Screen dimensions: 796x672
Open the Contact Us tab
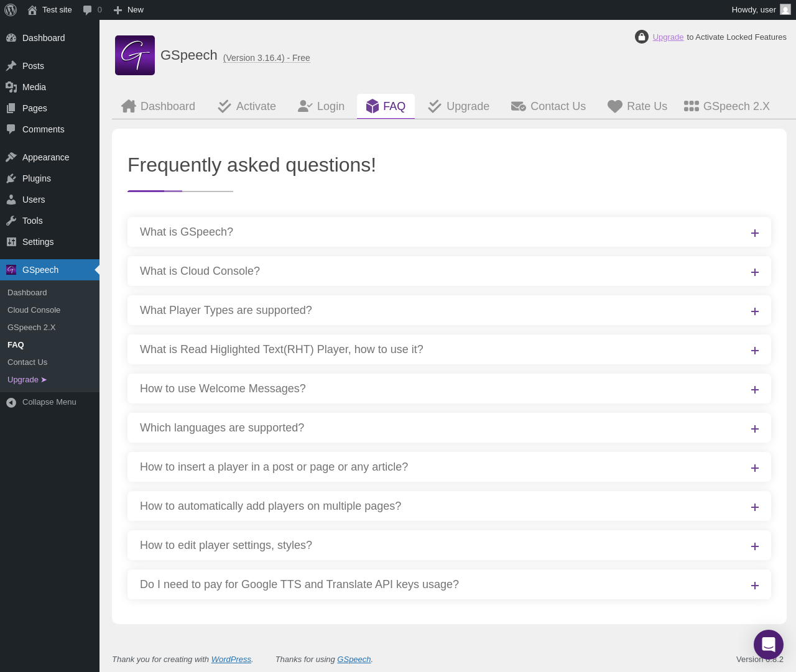click(548, 106)
